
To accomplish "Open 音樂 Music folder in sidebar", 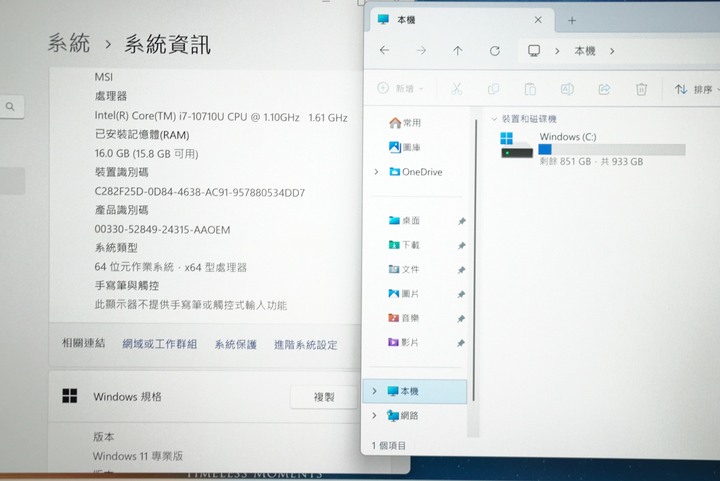I will pos(404,318).
